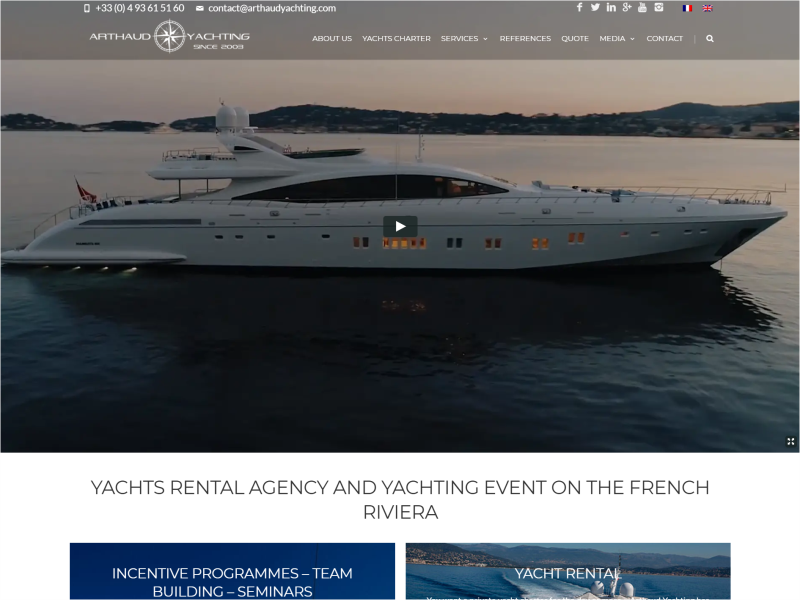Expand the Media dropdown menu

[617, 38]
